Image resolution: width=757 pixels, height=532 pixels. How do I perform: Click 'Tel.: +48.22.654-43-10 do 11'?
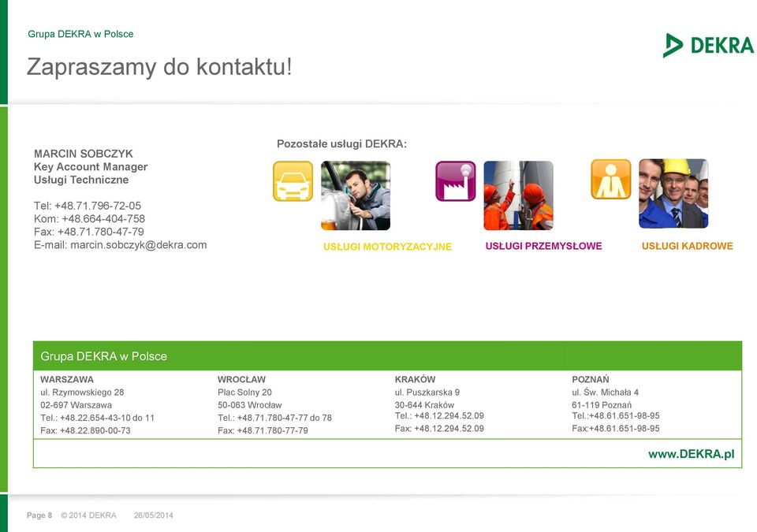[97, 418]
